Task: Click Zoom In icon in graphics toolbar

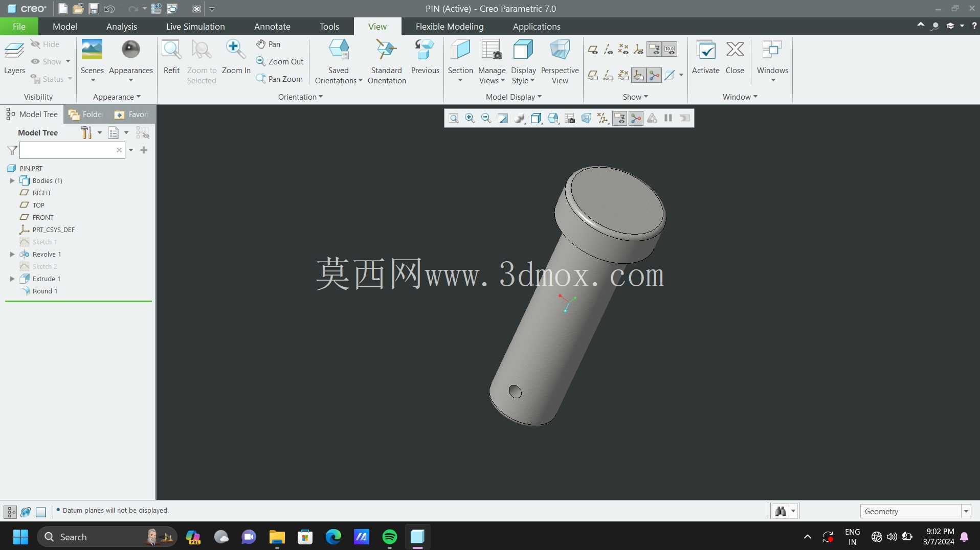Action: (470, 119)
